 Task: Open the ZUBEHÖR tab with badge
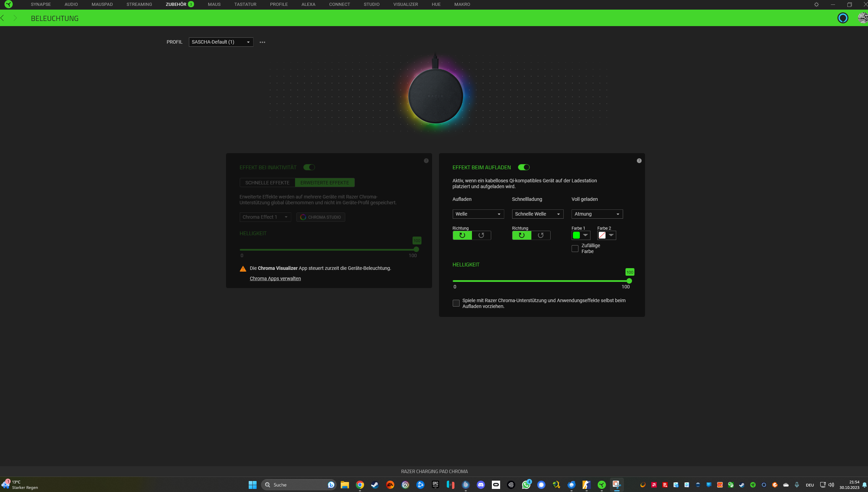pyautogui.click(x=180, y=4)
